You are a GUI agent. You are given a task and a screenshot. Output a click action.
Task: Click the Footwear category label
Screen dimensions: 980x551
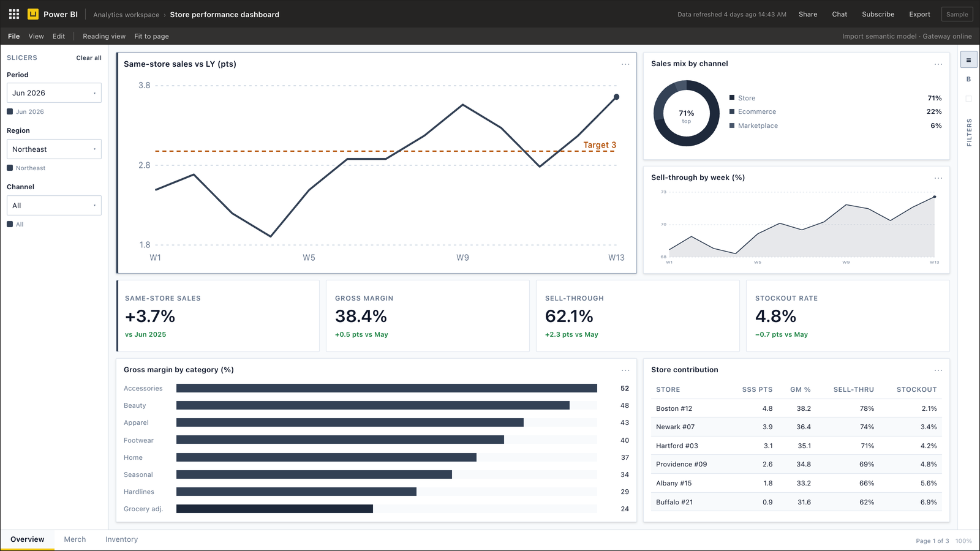coord(138,440)
